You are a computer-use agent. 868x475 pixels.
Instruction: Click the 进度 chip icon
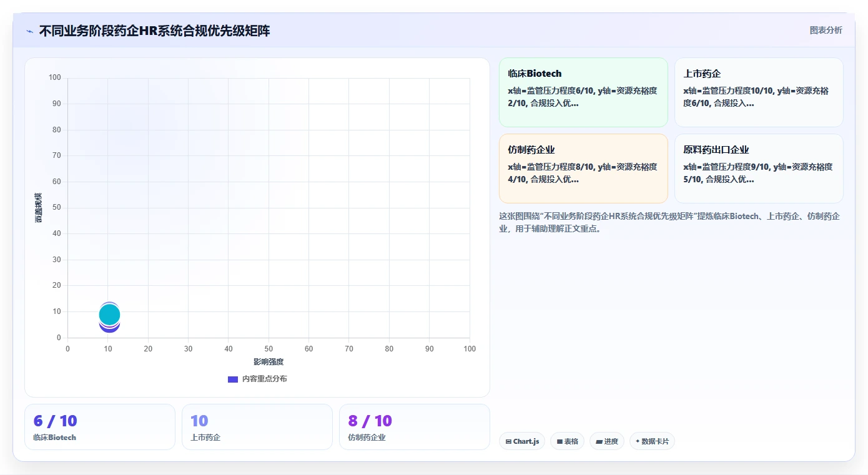(599, 441)
